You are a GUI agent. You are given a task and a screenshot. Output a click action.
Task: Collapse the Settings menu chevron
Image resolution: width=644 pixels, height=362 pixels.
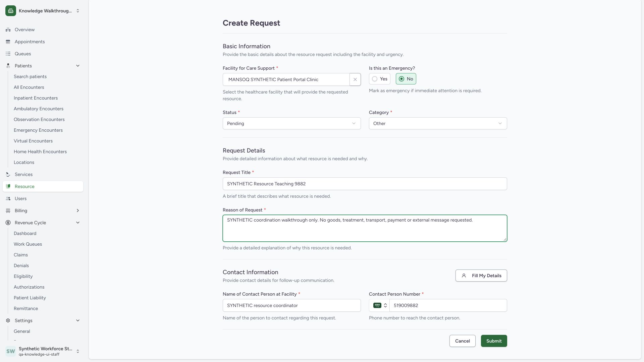click(x=78, y=320)
